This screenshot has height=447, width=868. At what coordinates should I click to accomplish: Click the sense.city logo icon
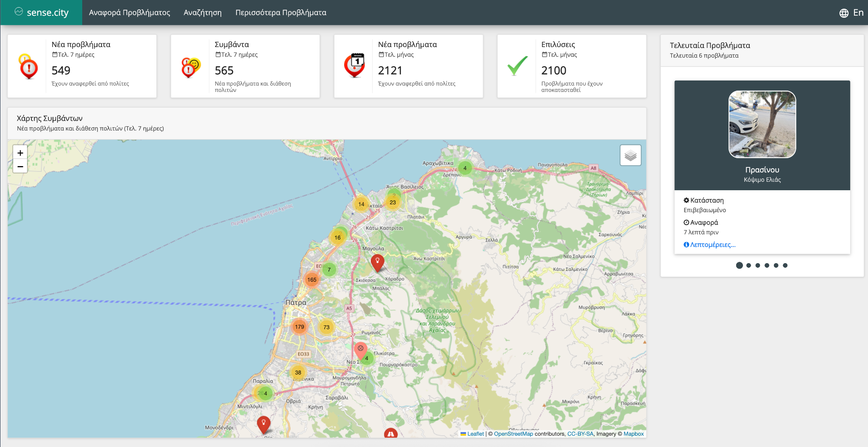pyautogui.click(x=18, y=12)
